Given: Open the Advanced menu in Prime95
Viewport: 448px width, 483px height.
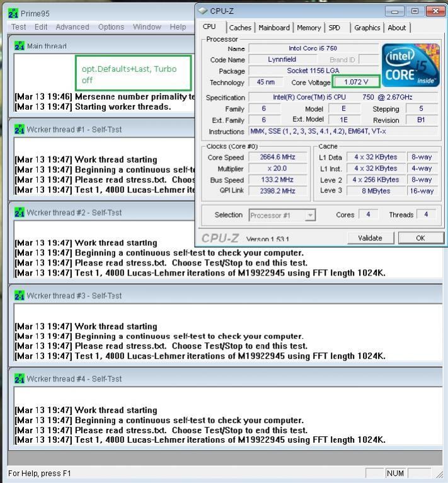Looking at the screenshot, I should (x=72, y=27).
